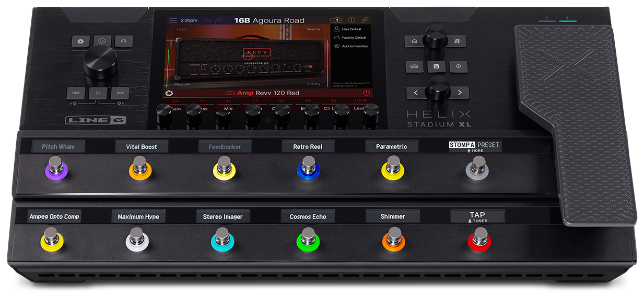Push the amp block hardware button

(415, 66)
